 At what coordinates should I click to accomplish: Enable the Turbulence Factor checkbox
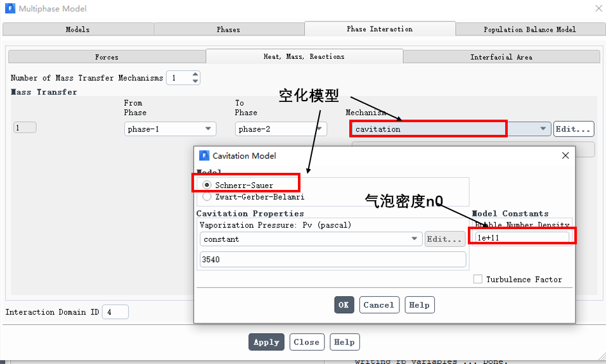click(x=478, y=279)
